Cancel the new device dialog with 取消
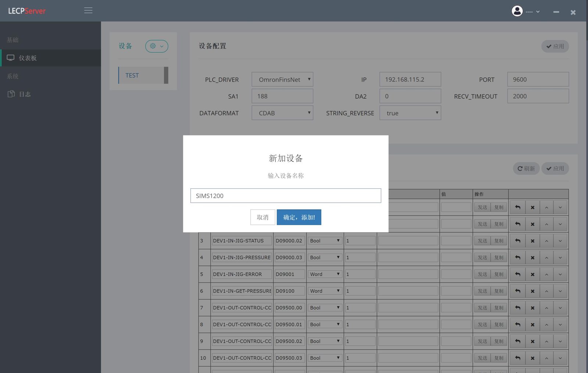Viewport: 588px width, 373px height. click(262, 217)
